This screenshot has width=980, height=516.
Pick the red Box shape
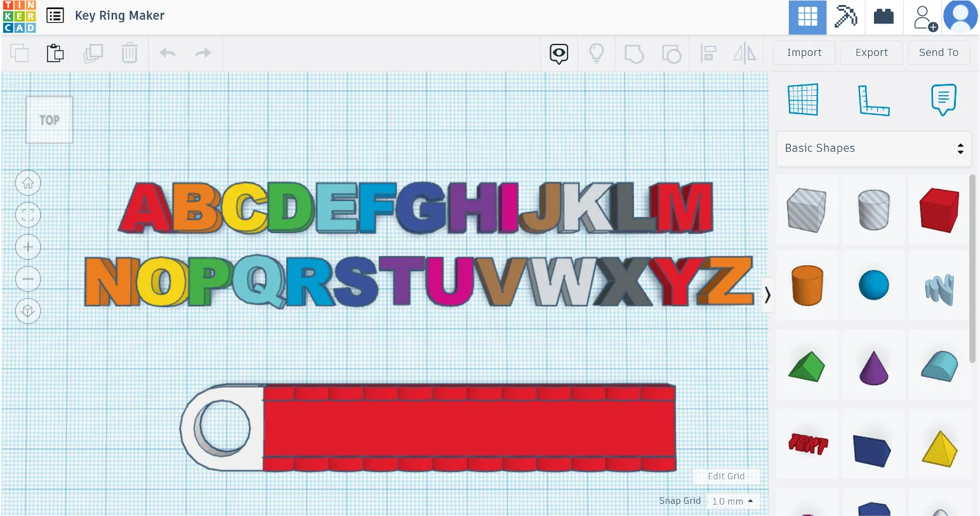click(x=939, y=210)
